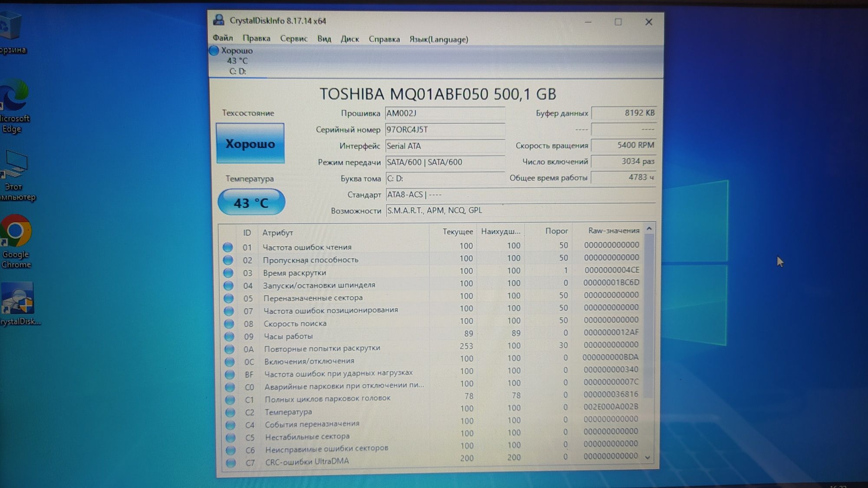The width and height of the screenshot is (868, 488).
Task: Click raw value 0000000012AF in Часы работы row
Action: tap(611, 333)
